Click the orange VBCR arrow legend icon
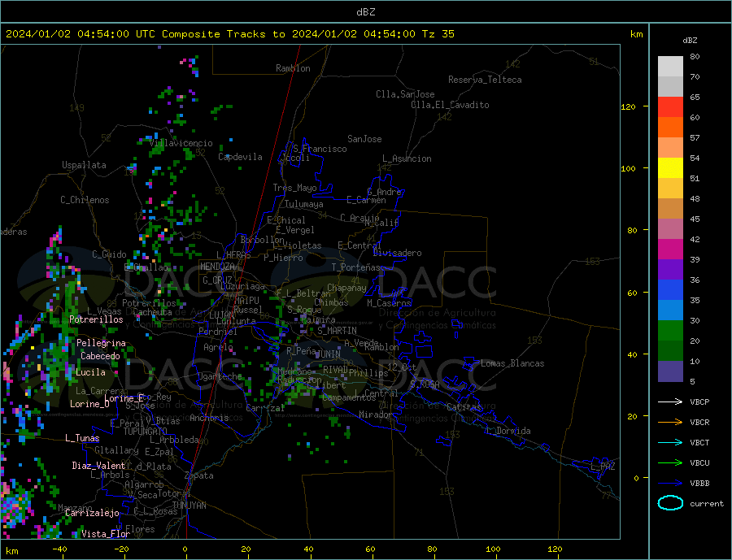 click(x=670, y=423)
